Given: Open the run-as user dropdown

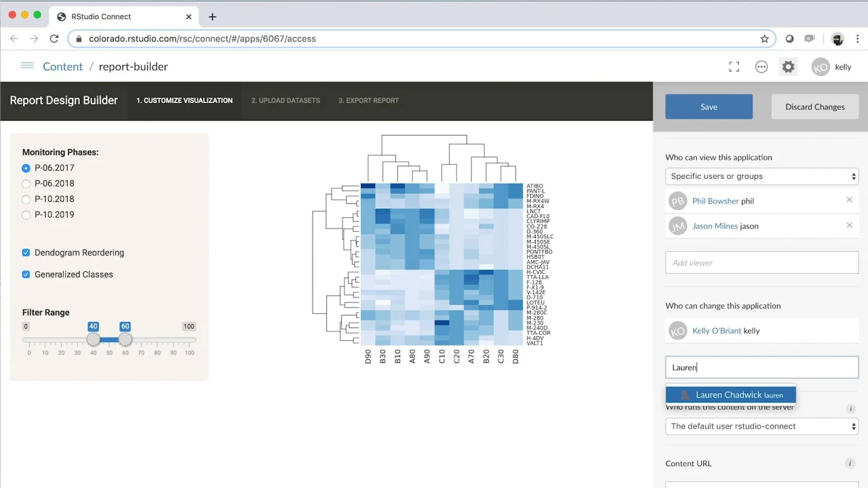Looking at the screenshot, I should [762, 426].
